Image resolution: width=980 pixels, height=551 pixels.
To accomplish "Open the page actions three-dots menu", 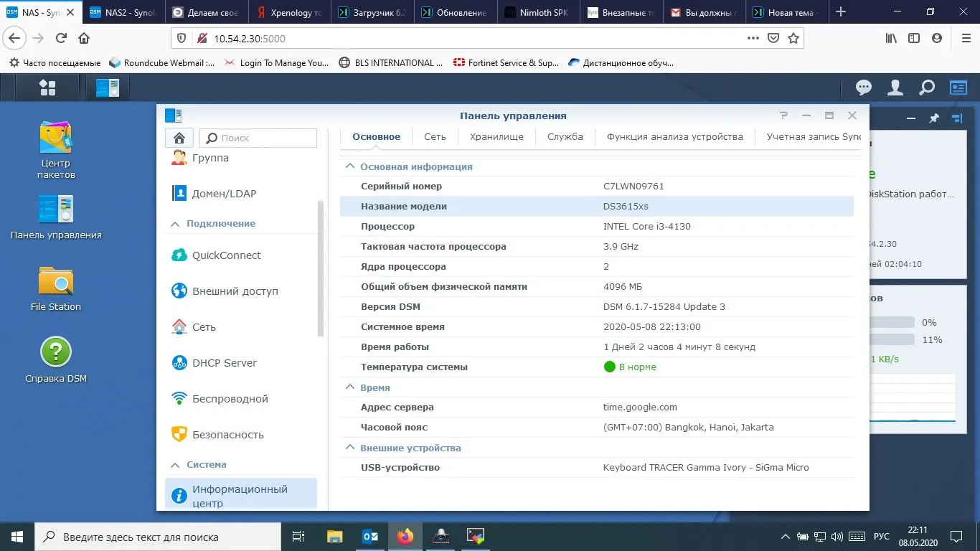I will [x=753, y=38].
